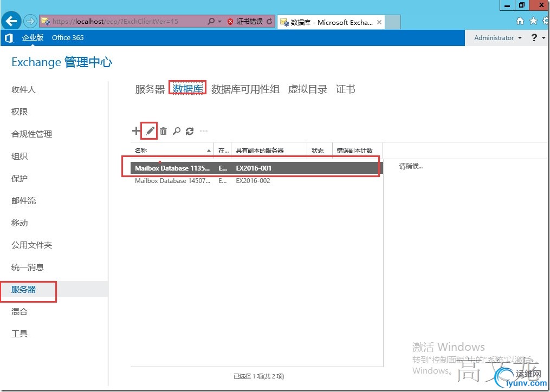The height and width of the screenshot is (392, 550).
Task: Go to 权限 in the left navigation
Action: 20,112
